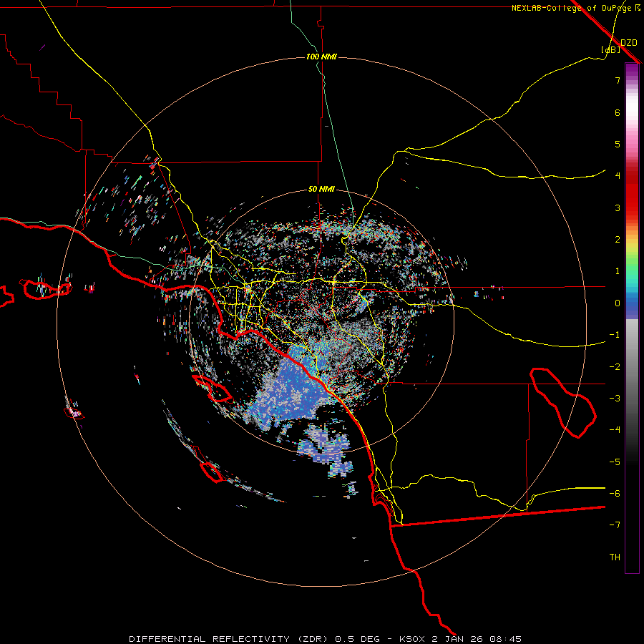The height and width of the screenshot is (644, 644).
Task: Click the -4 value on color scale
Action: tap(615, 430)
